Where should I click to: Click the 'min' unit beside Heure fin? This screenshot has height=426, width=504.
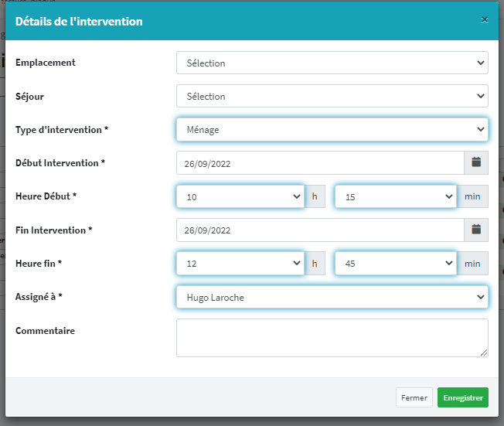click(472, 264)
